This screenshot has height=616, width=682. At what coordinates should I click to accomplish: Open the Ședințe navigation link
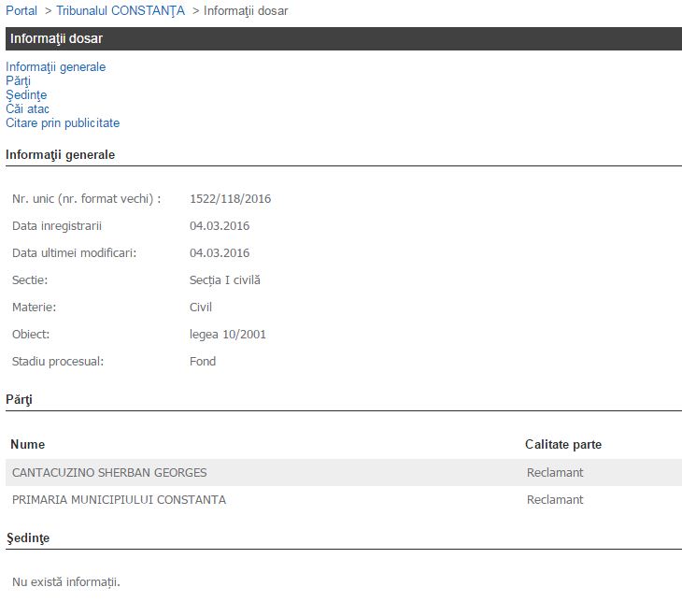[26, 95]
